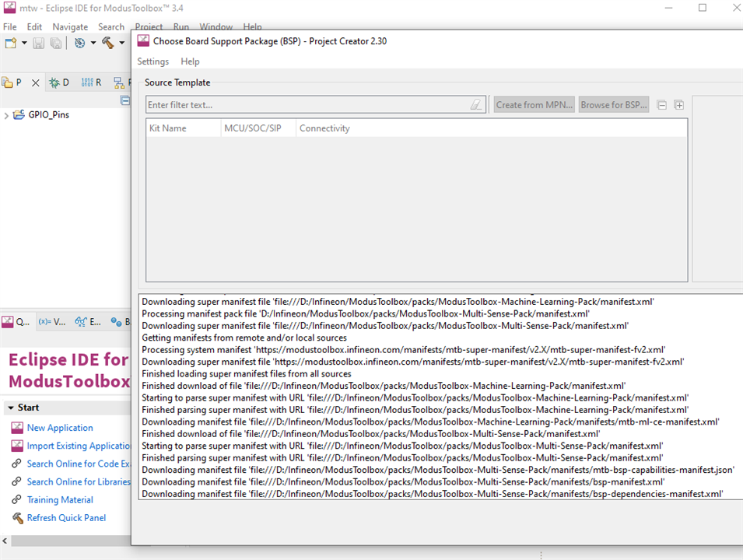The height and width of the screenshot is (560, 743).
Task: Click the Quick Panel left scroll arrow
Action: click(5, 541)
